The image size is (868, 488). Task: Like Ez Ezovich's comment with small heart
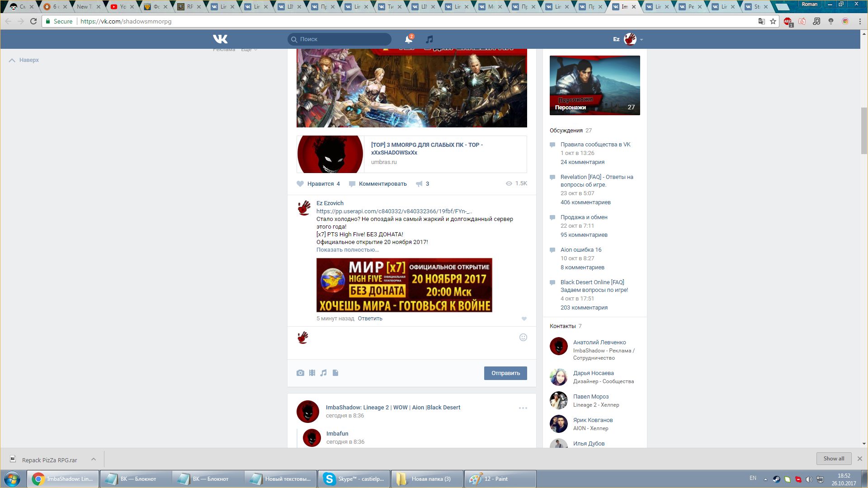point(524,319)
